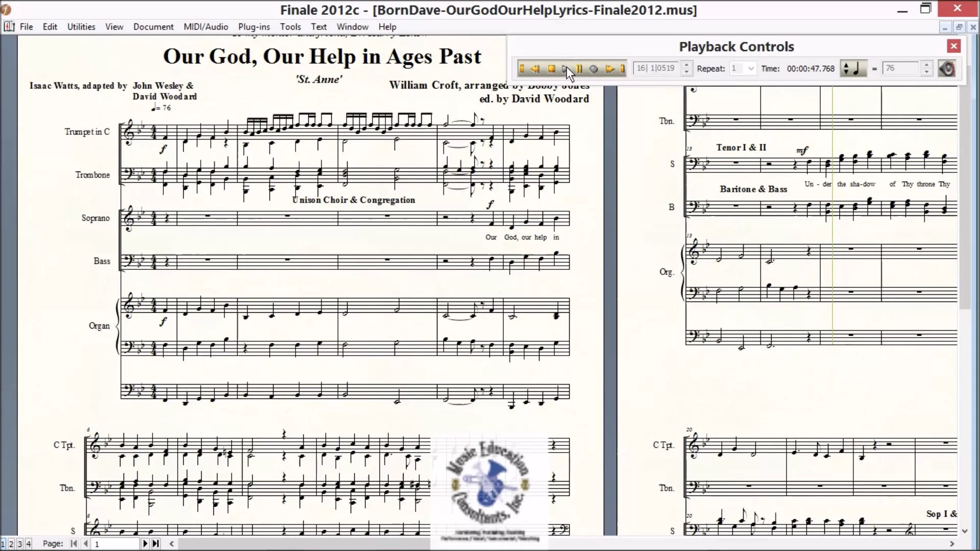Open the Text menu
This screenshot has width=980, height=551.
tap(318, 27)
